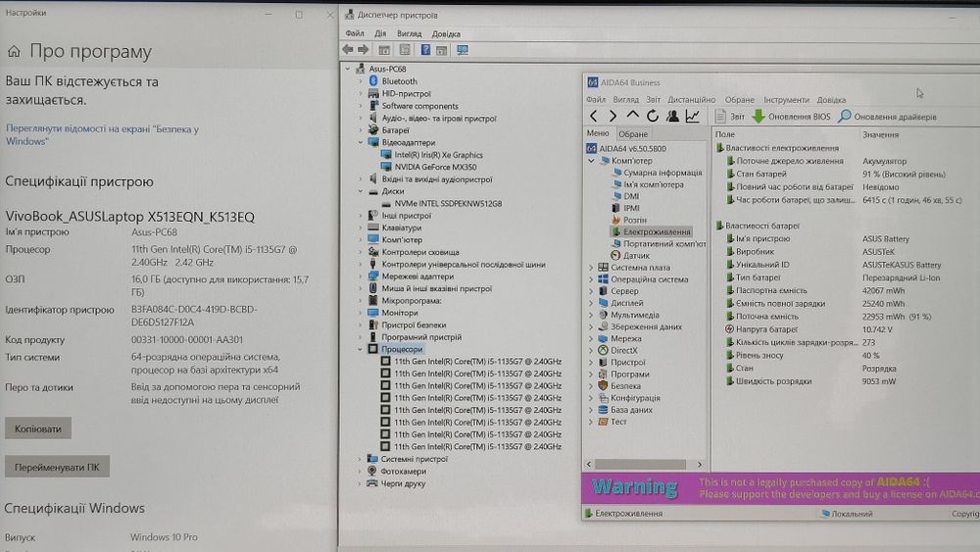Open AIDA64 remote user icon
The height and width of the screenshot is (552, 980).
(x=672, y=116)
